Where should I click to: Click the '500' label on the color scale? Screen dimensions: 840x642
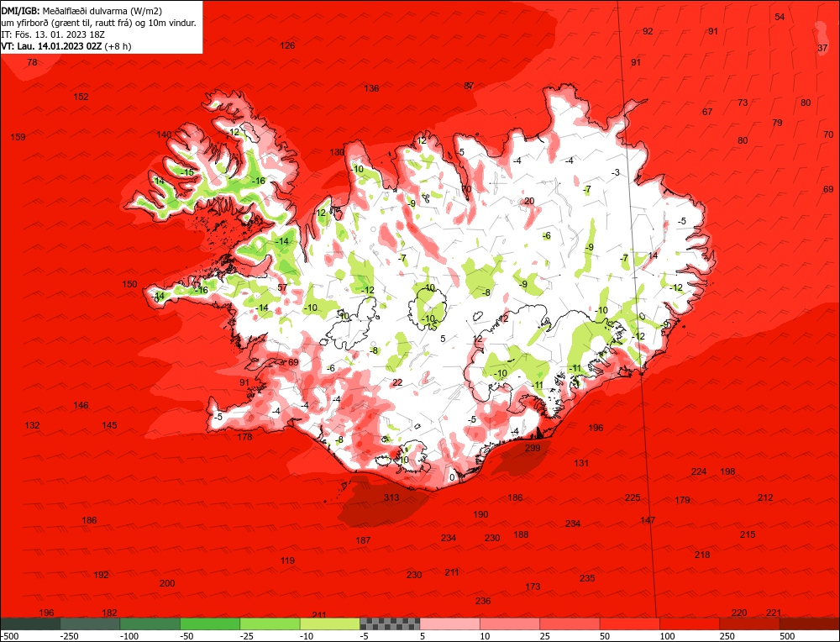tap(787, 636)
